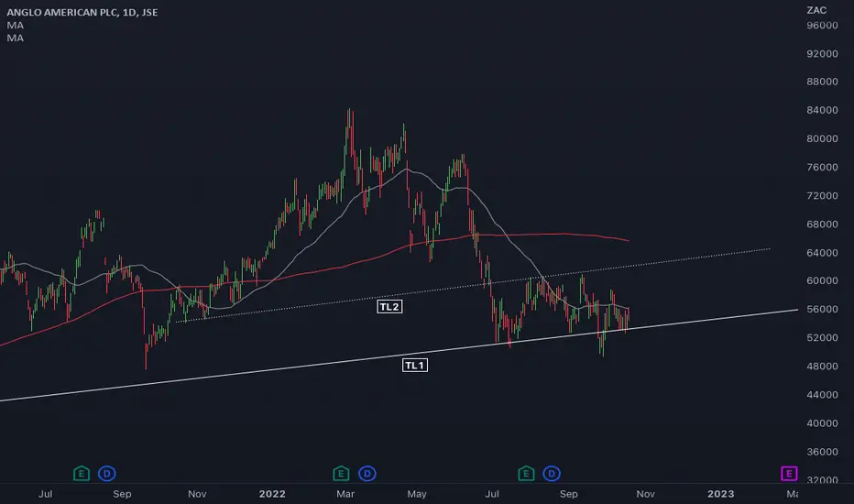Click the 72000 price level
Image resolution: width=854 pixels, height=504 pixels.
click(822, 195)
